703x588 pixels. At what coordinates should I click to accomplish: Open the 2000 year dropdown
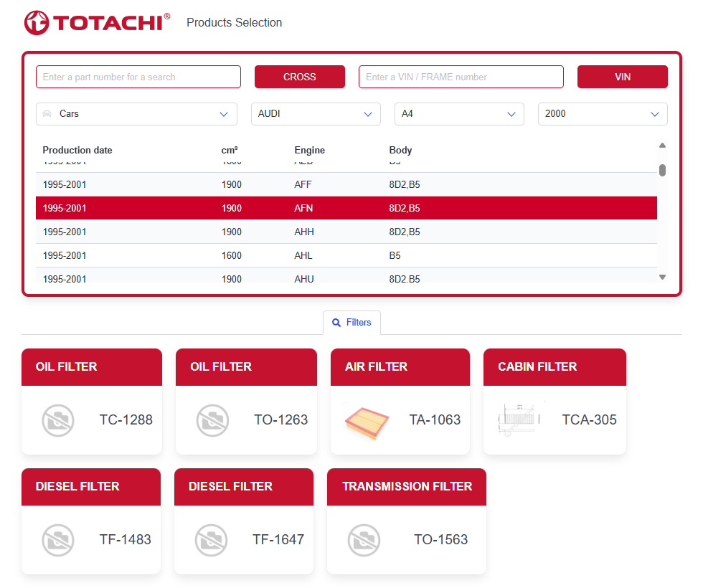(x=603, y=114)
